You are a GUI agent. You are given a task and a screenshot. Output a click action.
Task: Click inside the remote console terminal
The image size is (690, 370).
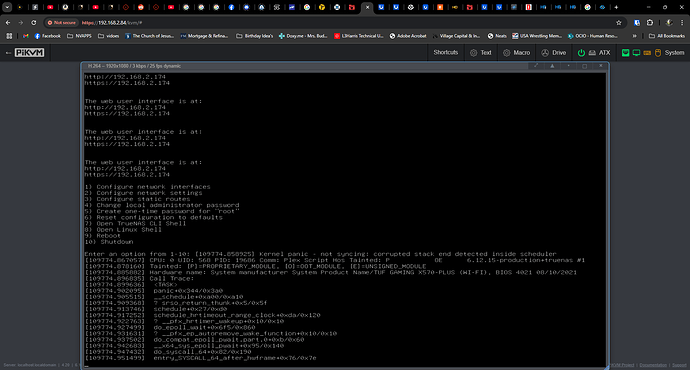click(345, 220)
